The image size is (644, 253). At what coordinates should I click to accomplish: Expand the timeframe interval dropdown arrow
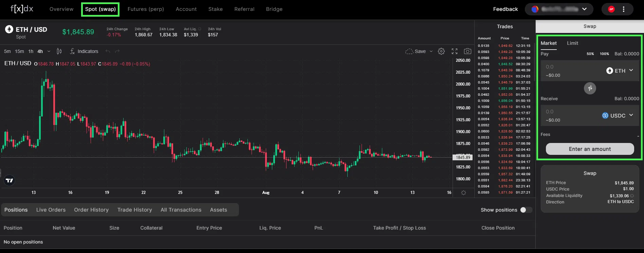click(x=49, y=51)
